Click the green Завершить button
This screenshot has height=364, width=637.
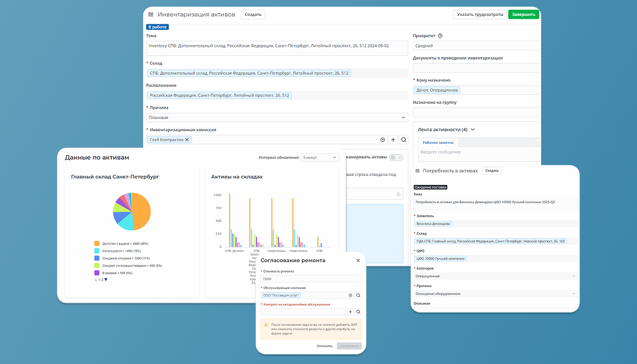point(524,15)
